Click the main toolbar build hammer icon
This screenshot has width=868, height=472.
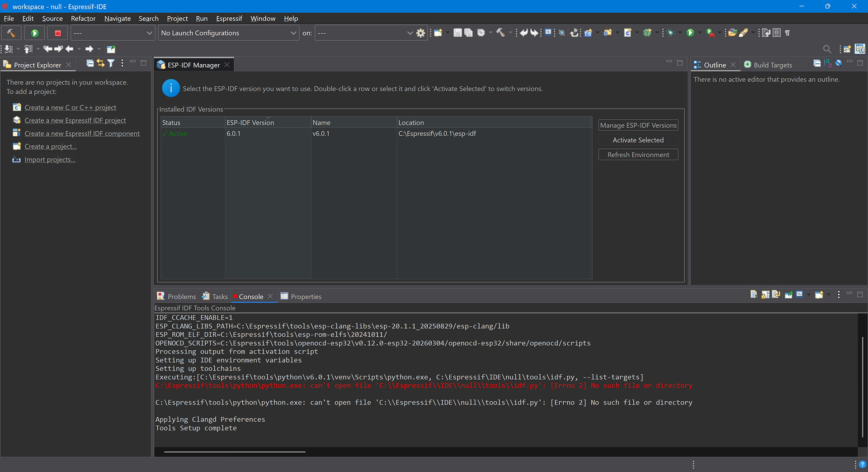[500, 33]
